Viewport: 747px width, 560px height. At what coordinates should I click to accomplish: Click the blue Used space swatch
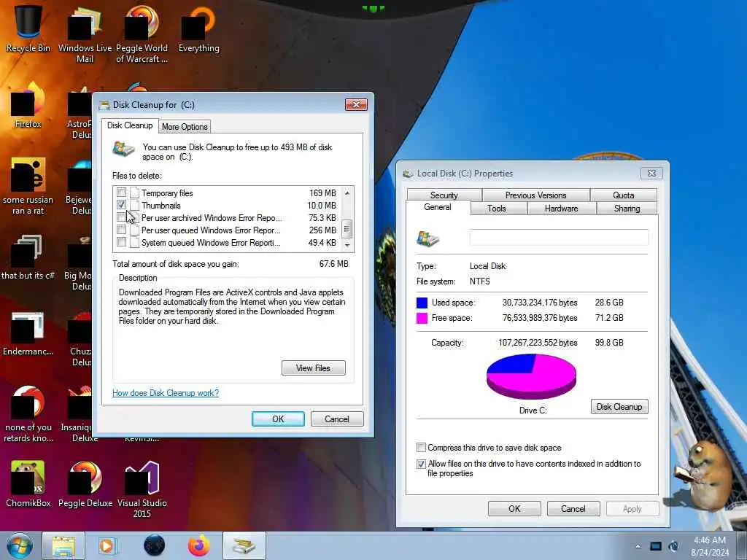422,303
